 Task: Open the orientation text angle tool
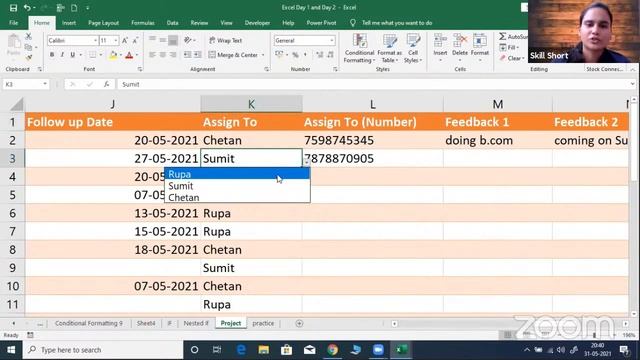click(x=187, y=40)
